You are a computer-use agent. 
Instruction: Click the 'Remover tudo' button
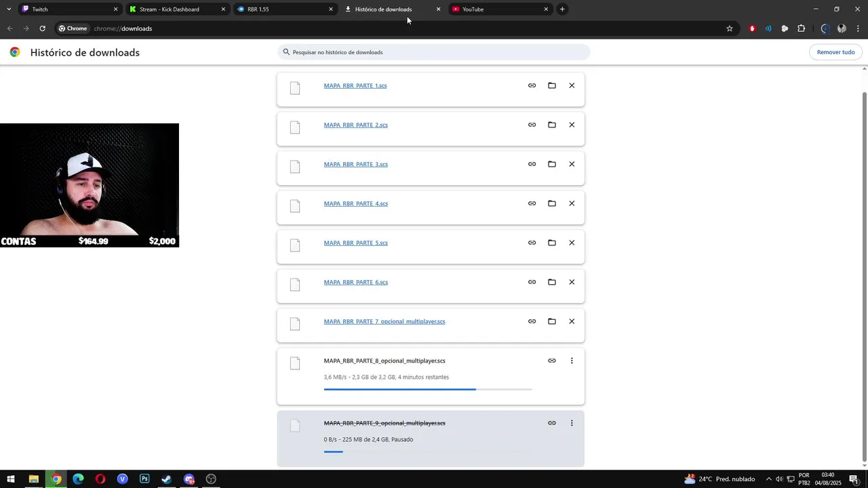coord(835,52)
